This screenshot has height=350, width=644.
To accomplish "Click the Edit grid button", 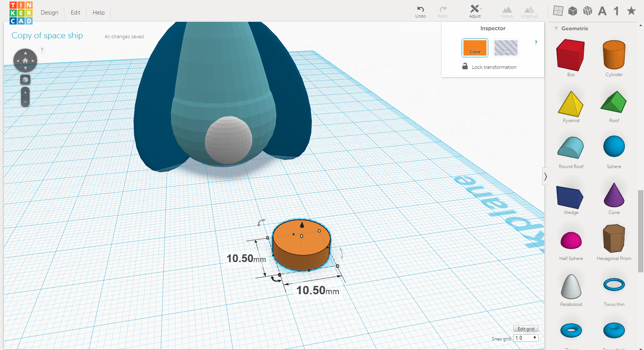I will click(526, 329).
